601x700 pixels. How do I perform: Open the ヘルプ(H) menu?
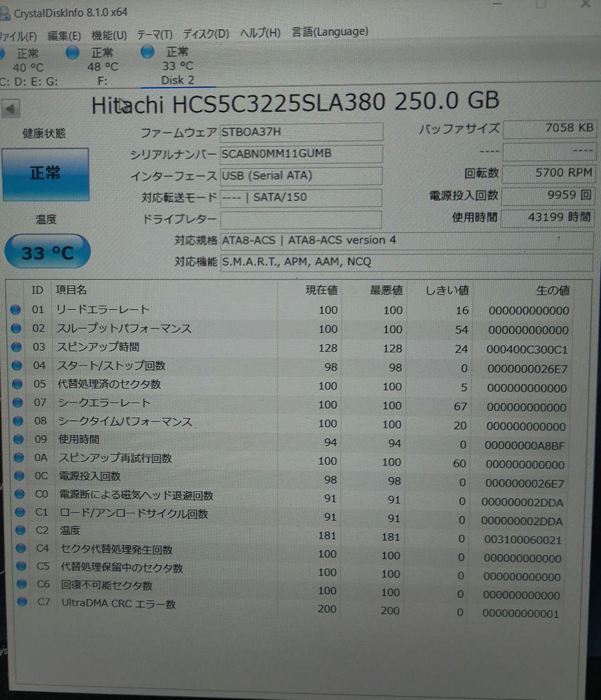click(260, 32)
